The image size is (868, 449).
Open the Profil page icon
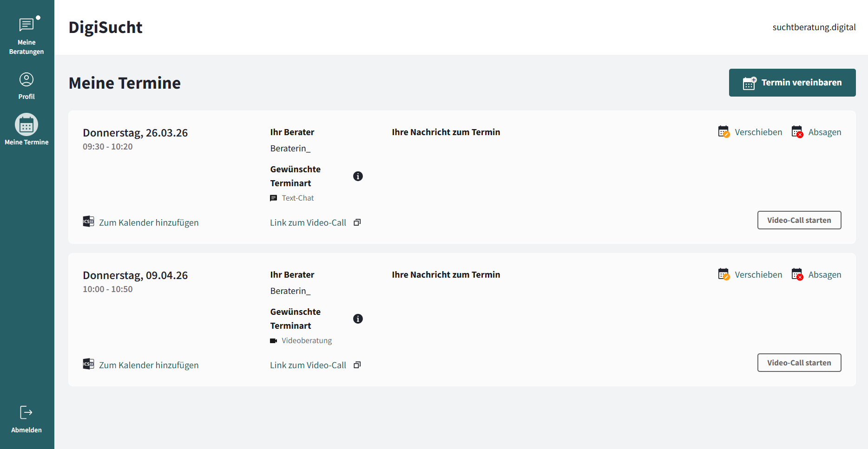pyautogui.click(x=26, y=80)
